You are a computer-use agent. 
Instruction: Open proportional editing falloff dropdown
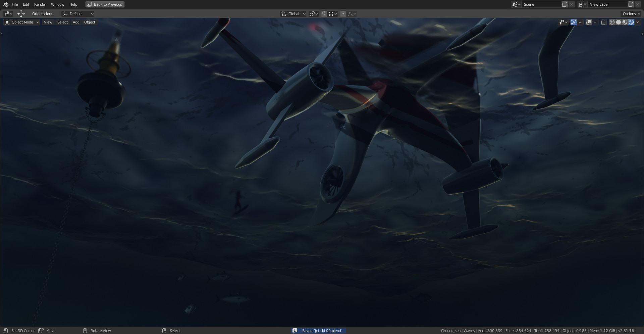pos(352,14)
